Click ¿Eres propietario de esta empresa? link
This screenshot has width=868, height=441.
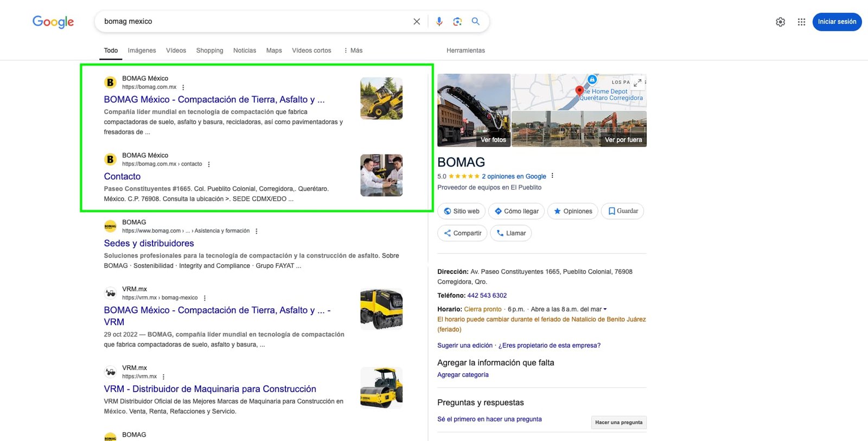pyautogui.click(x=549, y=346)
